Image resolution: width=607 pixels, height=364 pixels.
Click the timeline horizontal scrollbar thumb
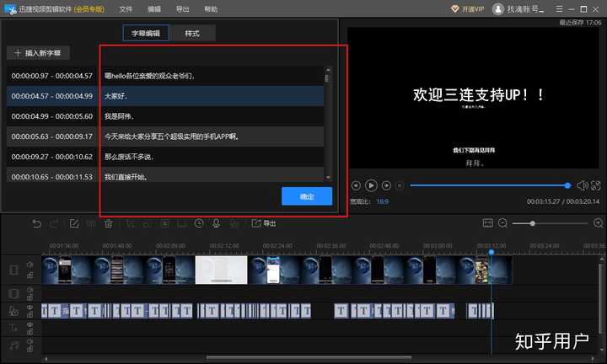[309, 359]
